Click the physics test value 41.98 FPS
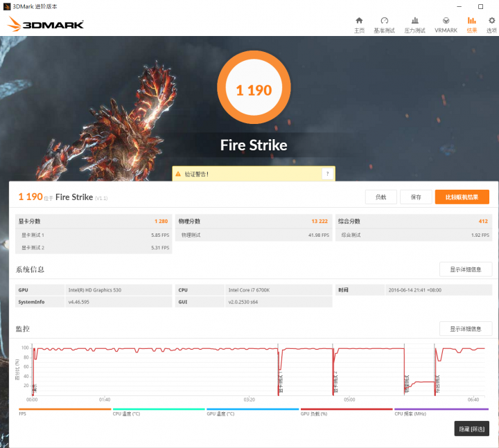 tap(319, 235)
